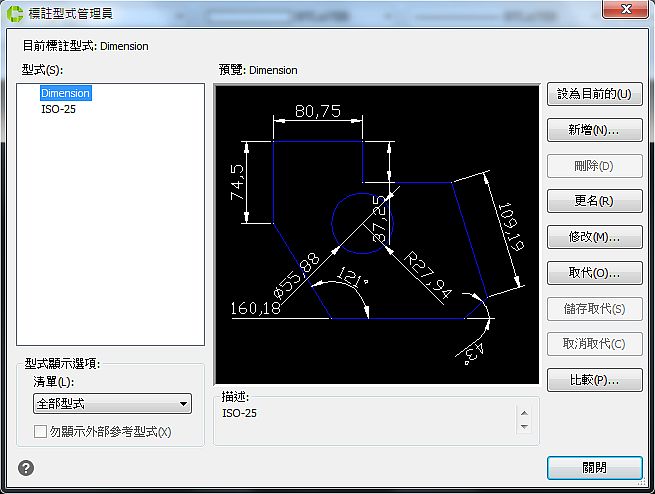Click 儲存取代(S) button

click(x=594, y=309)
